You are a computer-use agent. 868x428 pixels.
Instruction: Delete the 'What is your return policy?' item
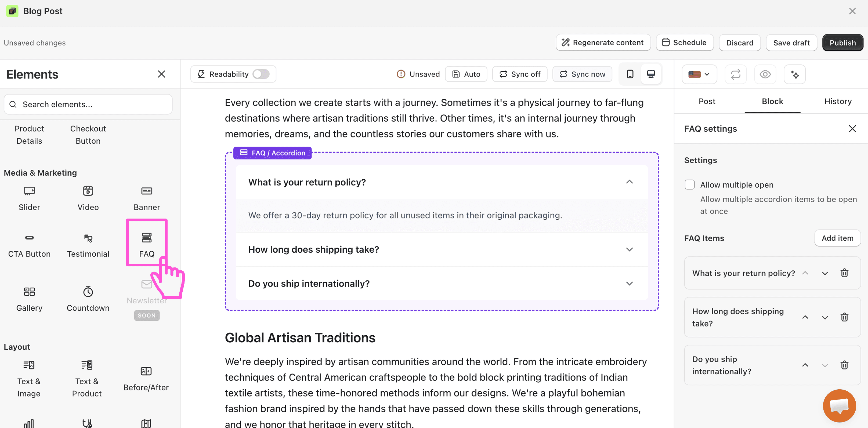(x=844, y=273)
